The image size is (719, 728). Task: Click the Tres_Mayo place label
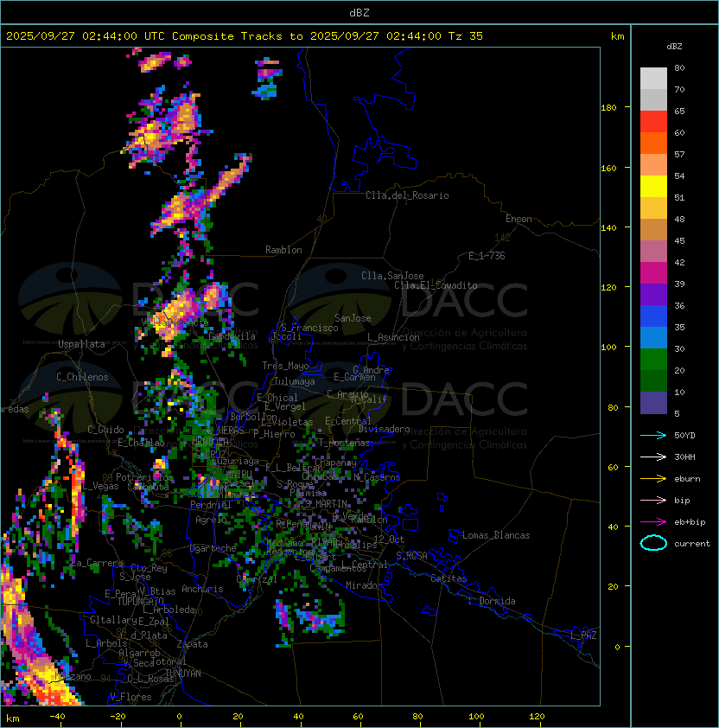click(285, 366)
